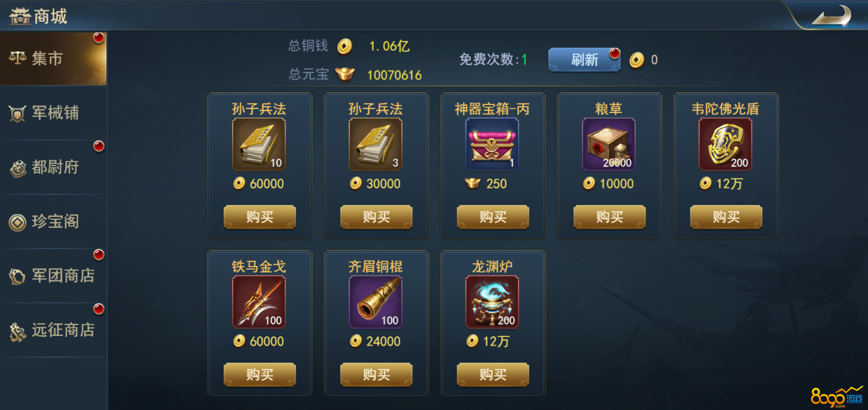This screenshot has width=868, height=410.
Task: Click the back arrow at top right
Action: 831,16
